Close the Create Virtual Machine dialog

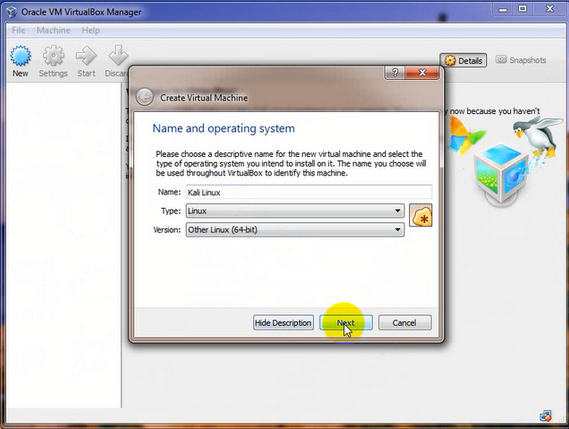[422, 72]
